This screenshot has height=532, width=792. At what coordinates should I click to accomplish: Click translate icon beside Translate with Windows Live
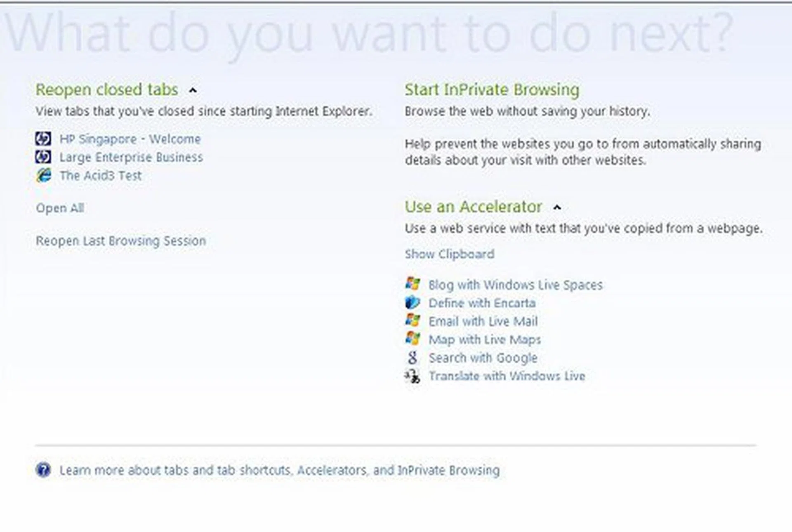pyautogui.click(x=412, y=376)
